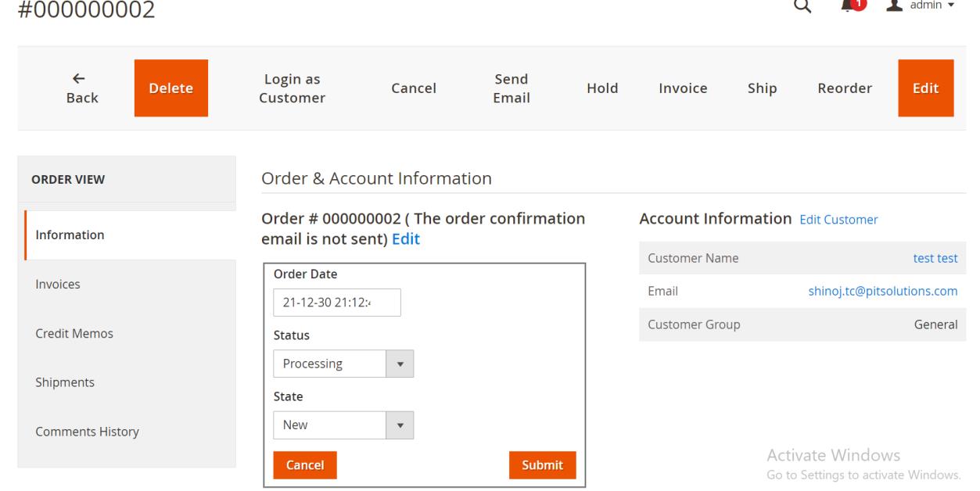The width and height of the screenshot is (980, 491).
Task: Expand the State dropdown showing New
Action: 343,426
